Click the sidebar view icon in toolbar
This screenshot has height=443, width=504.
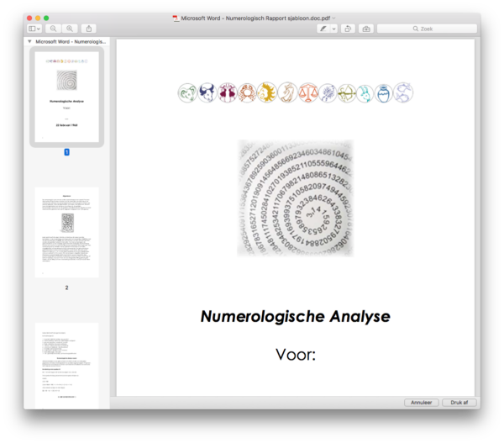click(x=32, y=29)
